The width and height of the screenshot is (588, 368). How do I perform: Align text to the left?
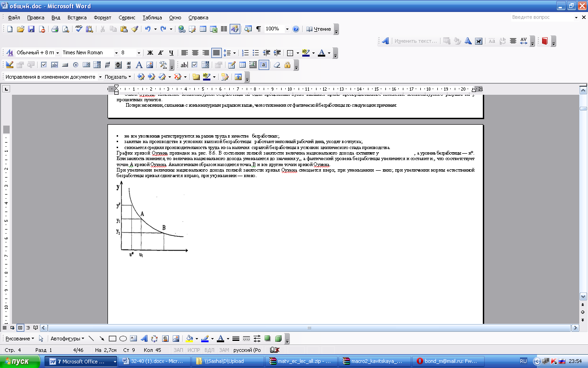pyautogui.click(x=184, y=53)
